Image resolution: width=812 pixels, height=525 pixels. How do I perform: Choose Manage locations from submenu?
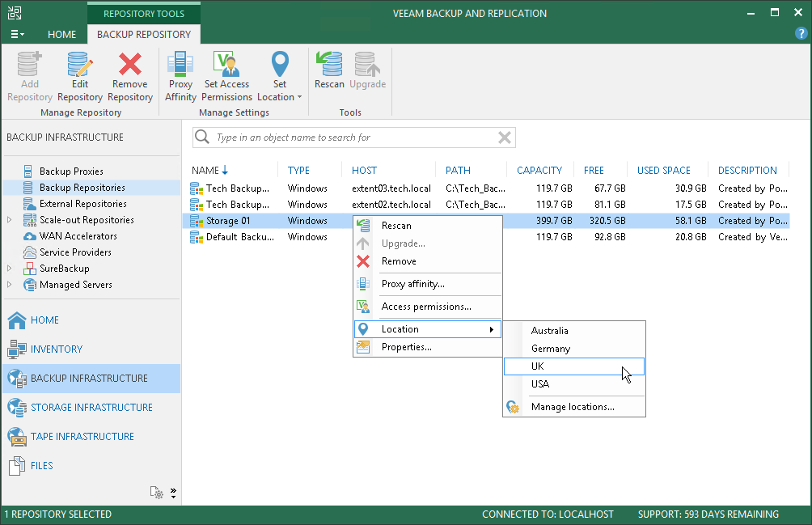coord(572,407)
